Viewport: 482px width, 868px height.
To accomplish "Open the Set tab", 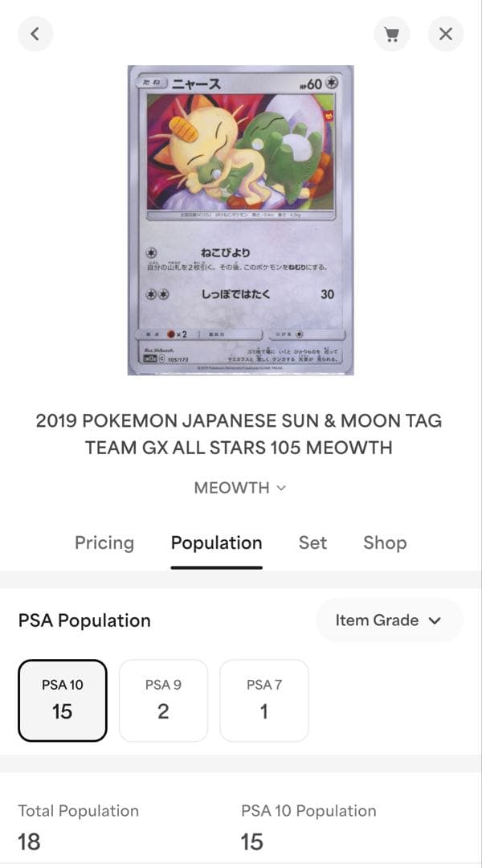I will (x=312, y=543).
